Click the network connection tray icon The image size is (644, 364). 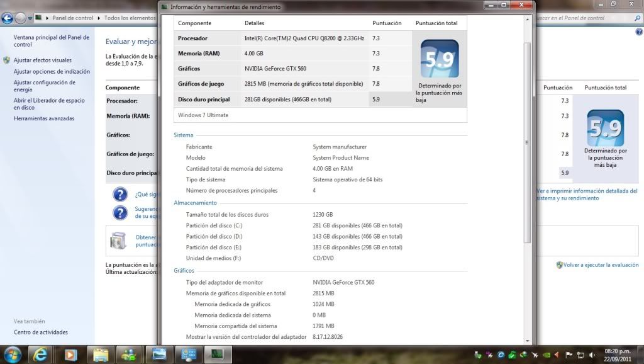580,355
